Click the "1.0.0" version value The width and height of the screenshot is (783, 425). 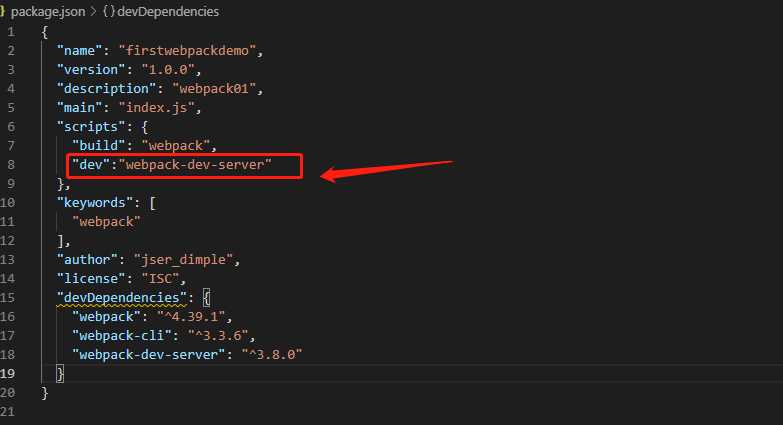pos(168,69)
